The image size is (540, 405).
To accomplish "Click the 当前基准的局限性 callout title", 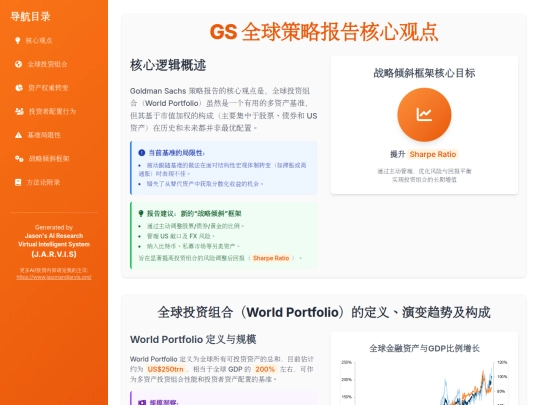I will [176, 153].
